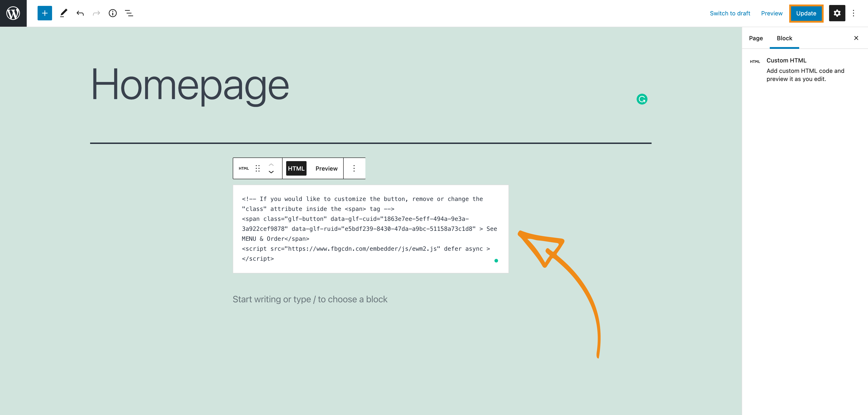Switch to the Block tab
This screenshot has height=415, width=868.
click(x=784, y=38)
